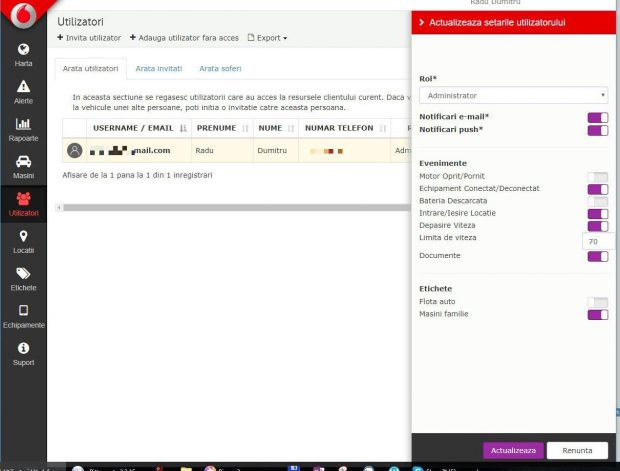Open the Alerte warnings icon
Viewport: 620px width, 471px height.
point(23,87)
